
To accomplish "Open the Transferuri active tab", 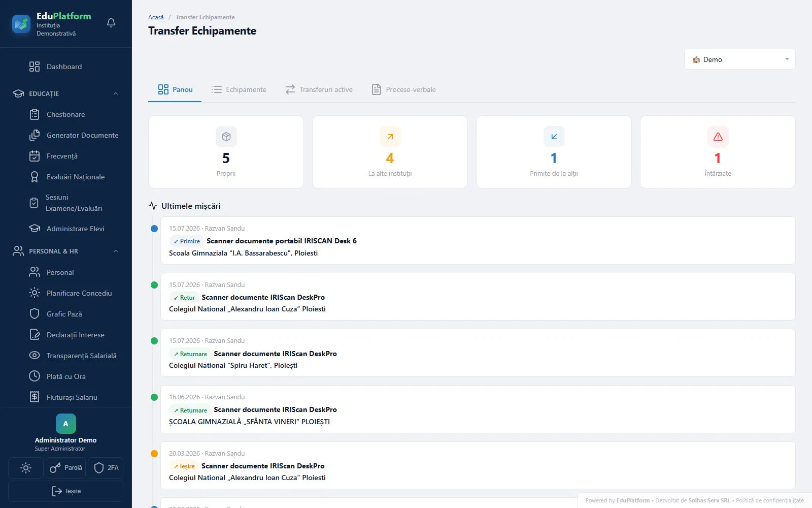I will pos(319,90).
